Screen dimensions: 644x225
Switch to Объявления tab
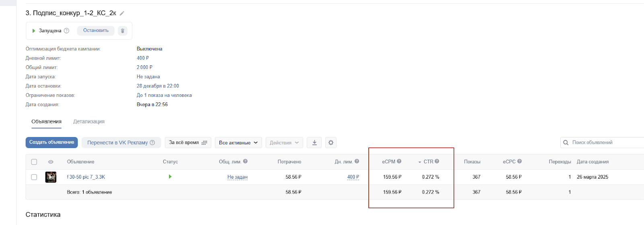(x=47, y=121)
